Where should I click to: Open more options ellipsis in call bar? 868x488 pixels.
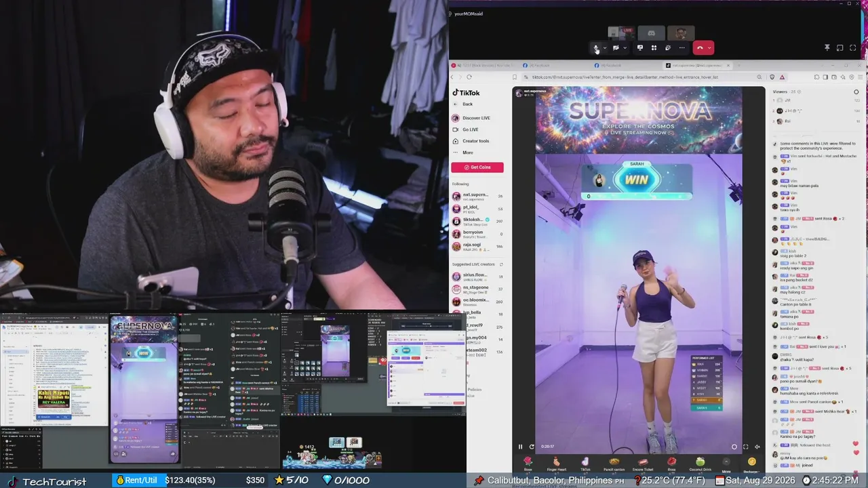click(682, 48)
